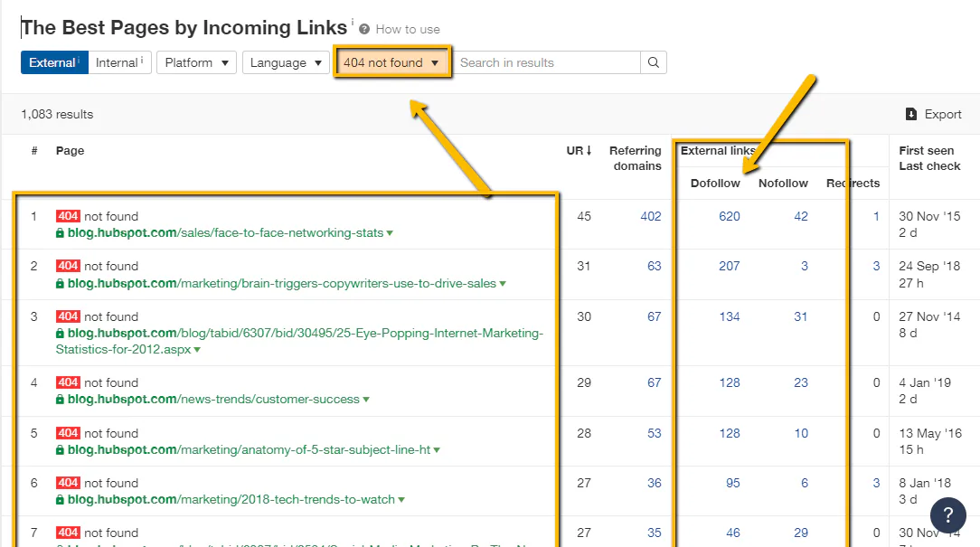Open the brain-triggers-copywriters-use-to-drive-sales link
Screen dimensions: 980x547
tap(281, 284)
